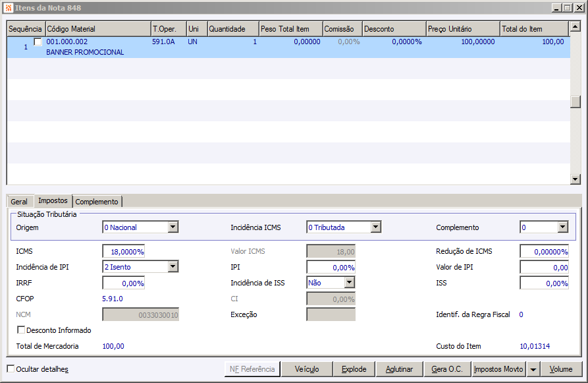This screenshot has height=383, width=588.
Task: Click the Gera O.C. button
Action: [x=447, y=369]
